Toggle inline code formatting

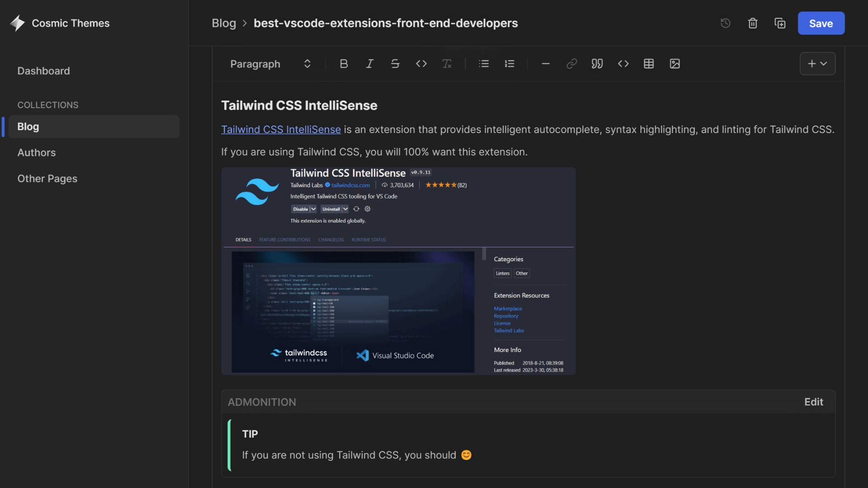[421, 64]
